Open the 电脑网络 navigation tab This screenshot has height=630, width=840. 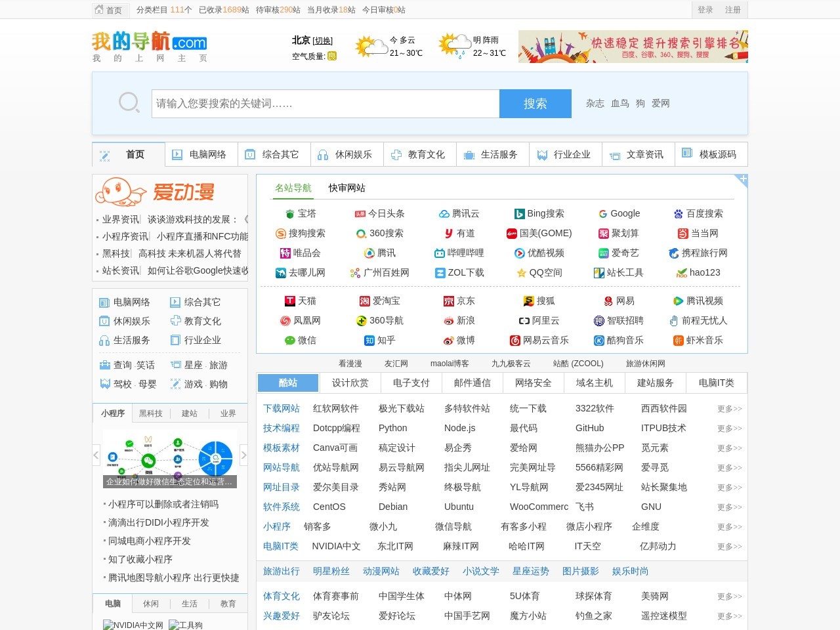pyautogui.click(x=201, y=155)
